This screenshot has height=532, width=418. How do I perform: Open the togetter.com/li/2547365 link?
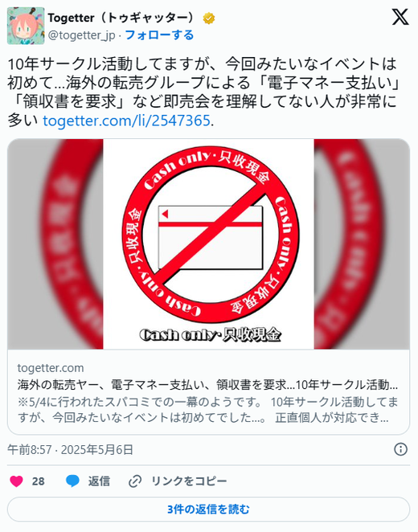coord(126,121)
